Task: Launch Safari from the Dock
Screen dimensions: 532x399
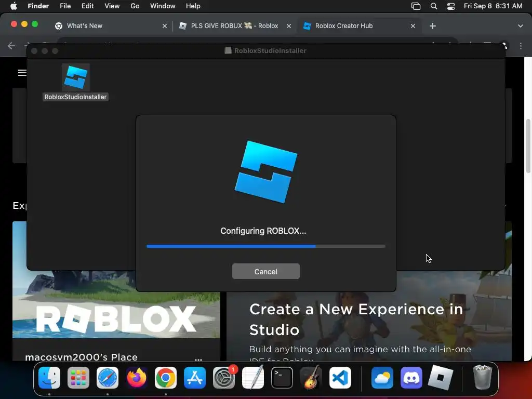Action: (108, 378)
